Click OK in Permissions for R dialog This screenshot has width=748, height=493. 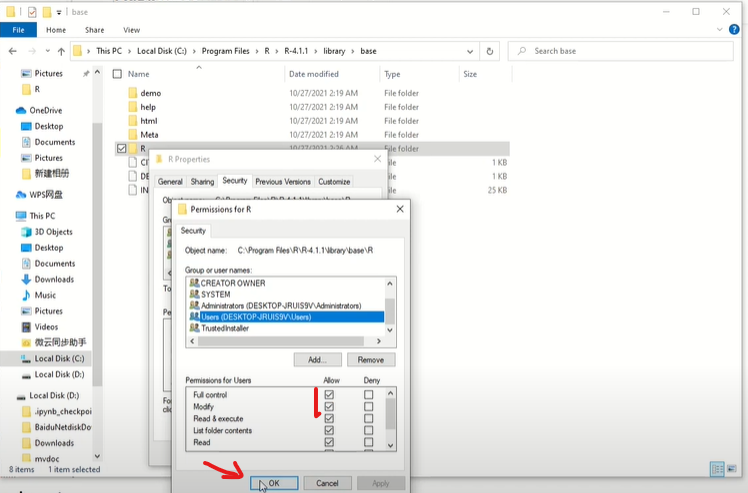(x=274, y=483)
